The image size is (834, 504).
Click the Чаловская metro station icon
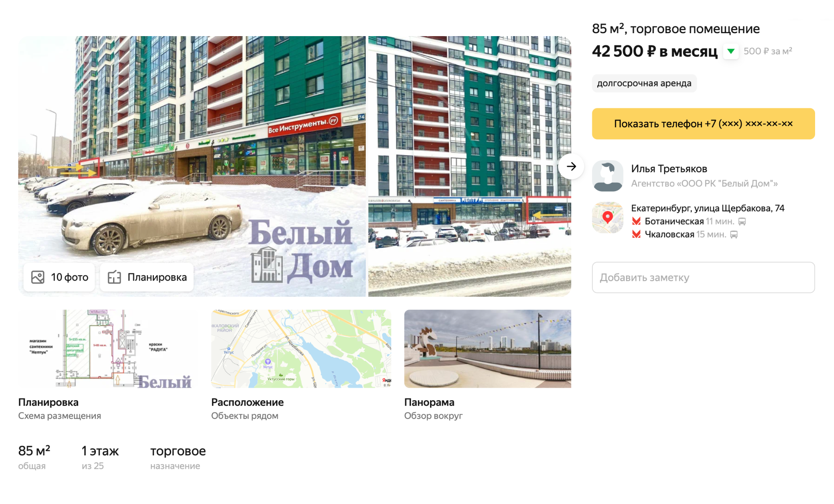[636, 234]
